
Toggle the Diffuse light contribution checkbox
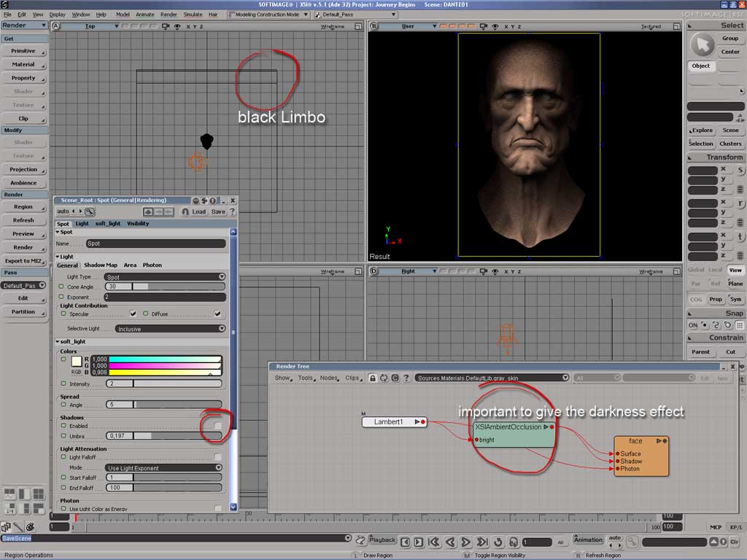[x=217, y=314]
